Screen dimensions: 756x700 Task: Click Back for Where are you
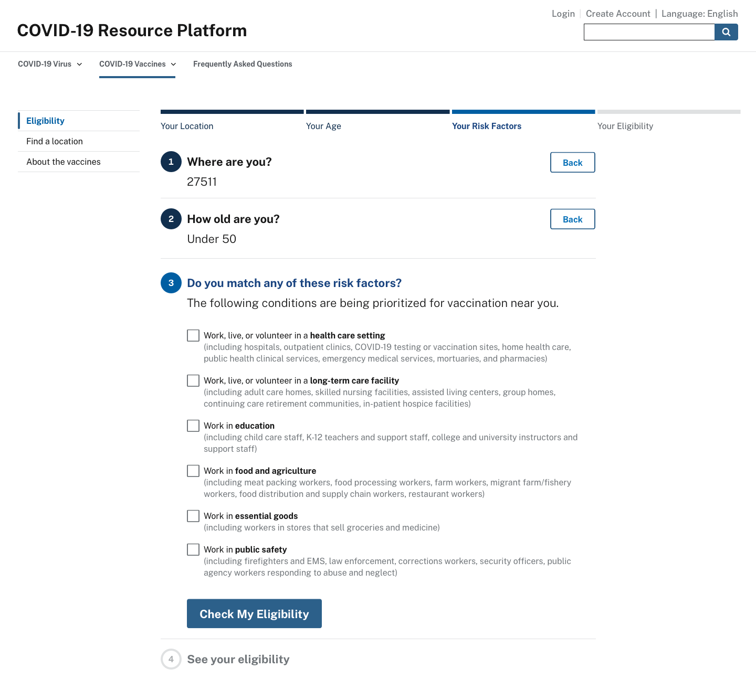click(573, 163)
